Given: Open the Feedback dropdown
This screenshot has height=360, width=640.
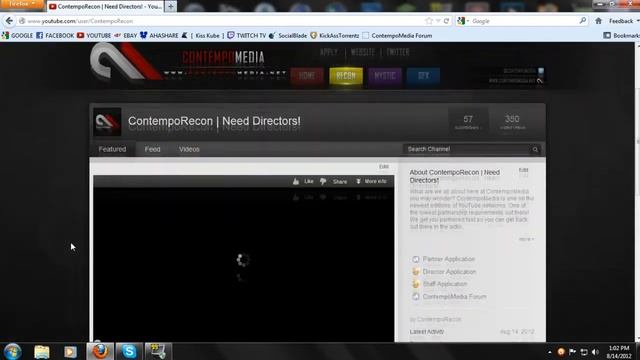Looking at the screenshot, I should (x=624, y=21).
